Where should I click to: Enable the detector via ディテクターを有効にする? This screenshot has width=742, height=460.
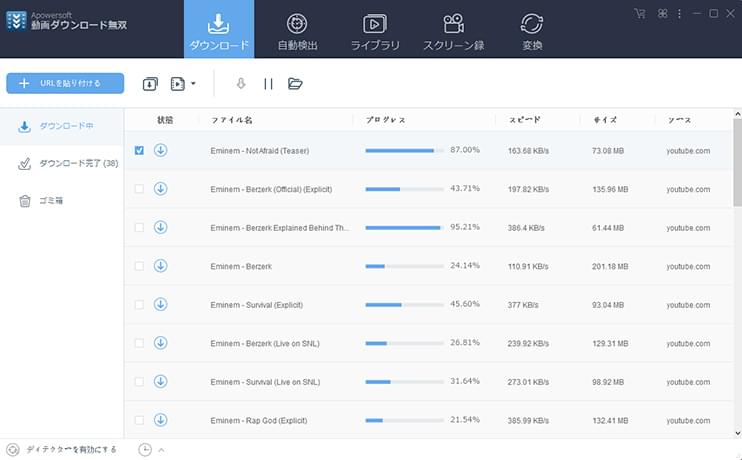pos(71,450)
